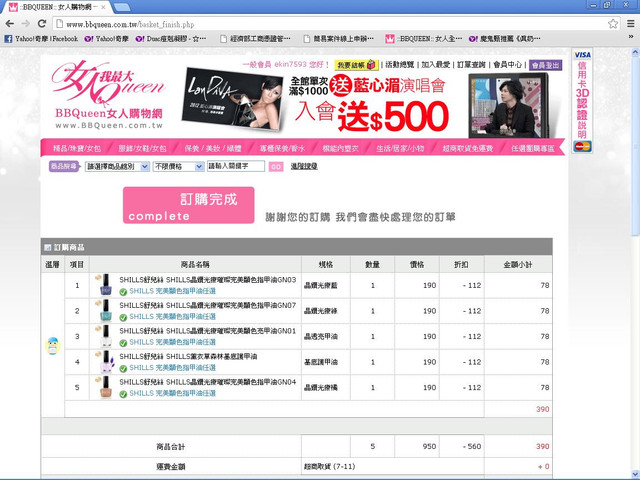Close the BBQUEEN browser tab

pyautogui.click(x=104, y=7)
